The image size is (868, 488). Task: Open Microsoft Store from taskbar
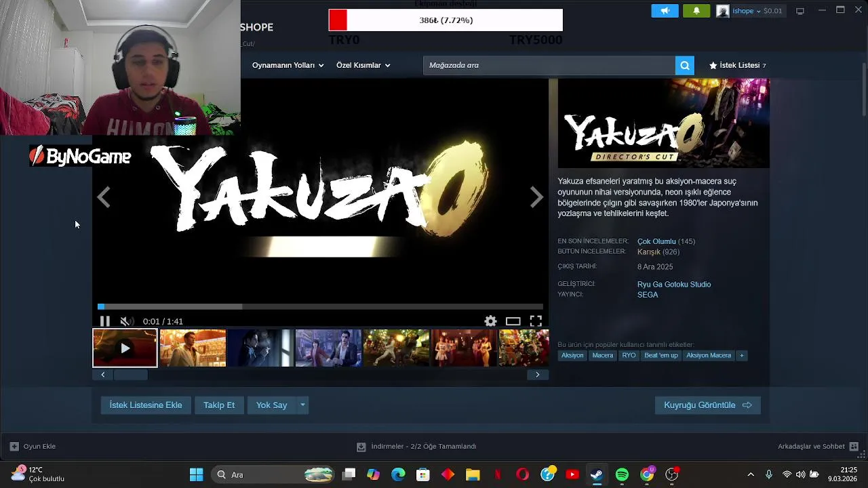[x=422, y=474]
